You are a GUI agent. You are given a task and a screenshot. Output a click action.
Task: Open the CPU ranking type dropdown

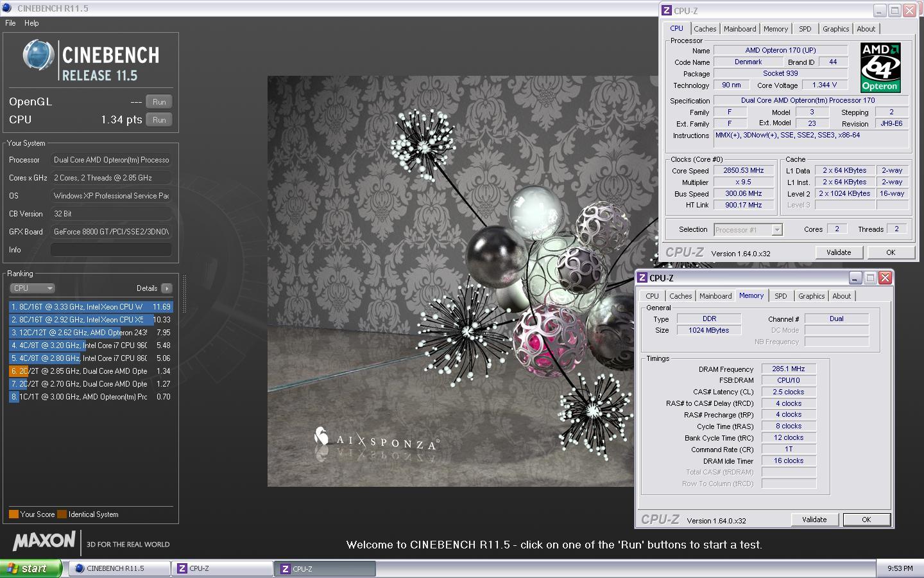32,288
